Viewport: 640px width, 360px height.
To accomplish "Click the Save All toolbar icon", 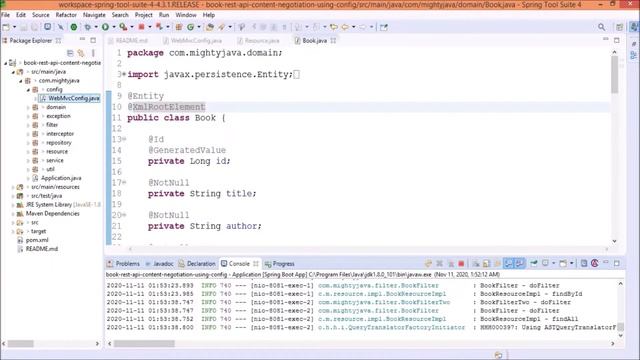I will pos(35,27).
